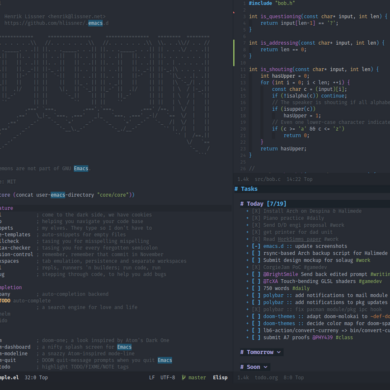Viewport: 390px width, 390px height.
Task: Click the red fringe dot near line 2
Action: pos(234,13)
